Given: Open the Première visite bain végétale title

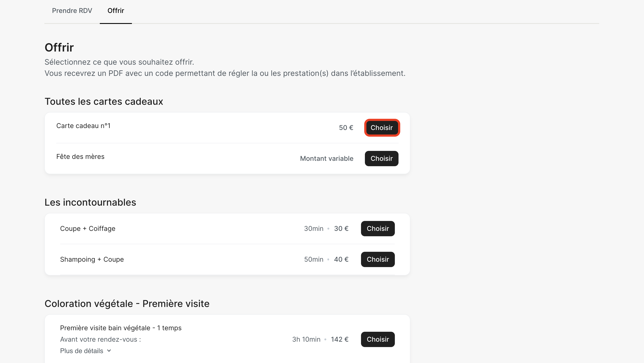Looking at the screenshot, I should 121,328.
